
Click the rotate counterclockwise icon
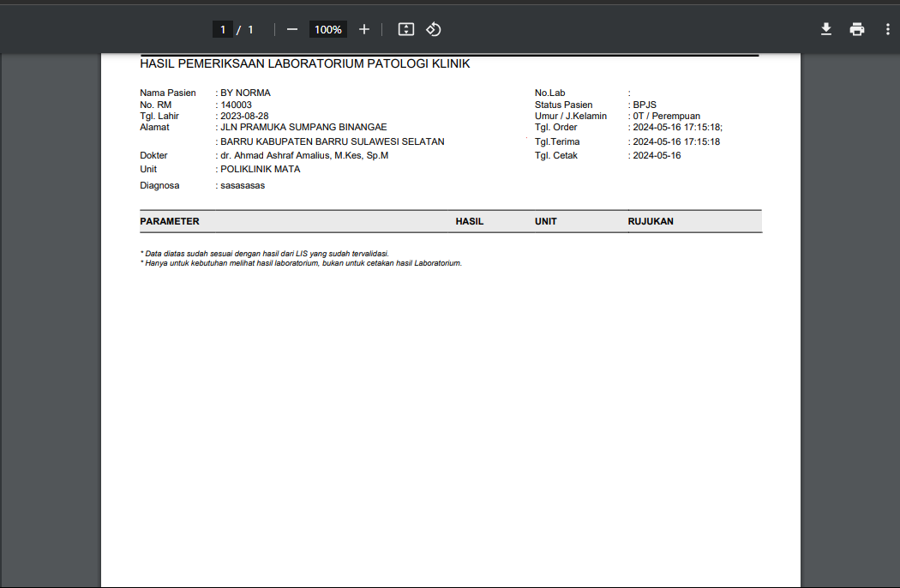pyautogui.click(x=433, y=28)
